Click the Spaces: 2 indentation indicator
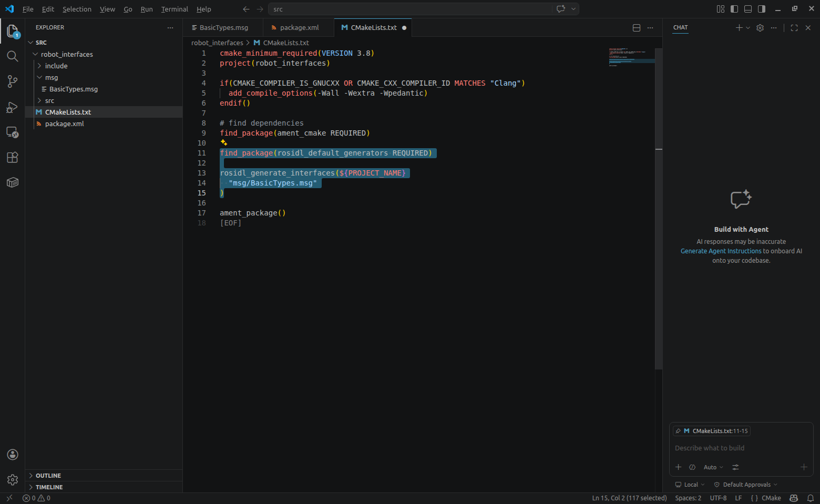The width and height of the screenshot is (820, 504). pyautogui.click(x=688, y=498)
